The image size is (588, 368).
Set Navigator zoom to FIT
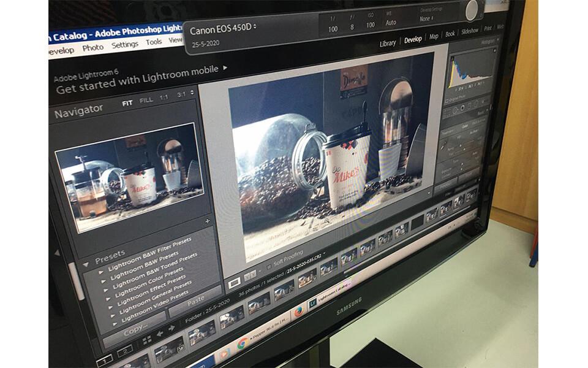(127, 103)
